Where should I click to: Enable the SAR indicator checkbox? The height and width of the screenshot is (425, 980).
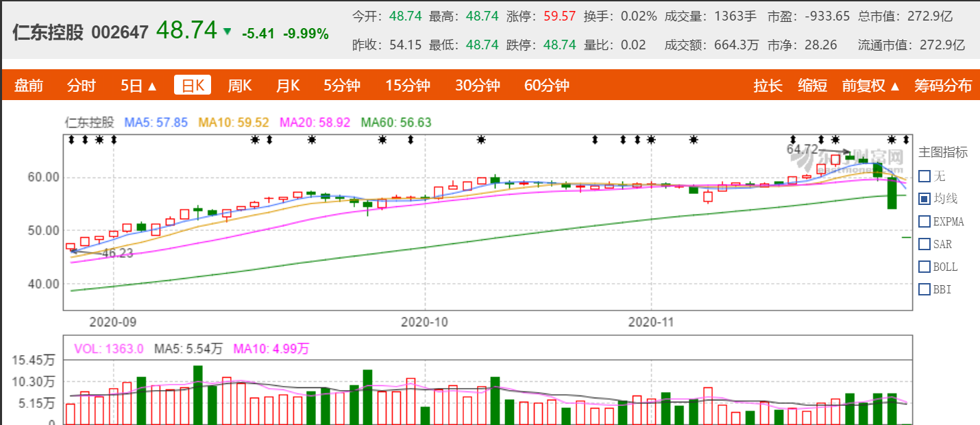click(x=924, y=243)
